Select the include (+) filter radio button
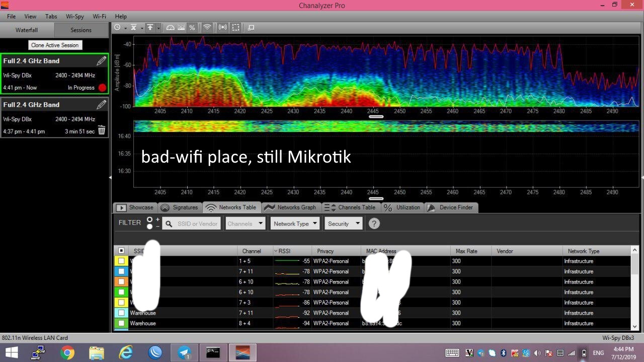This screenshot has height=362, width=644. tap(149, 220)
